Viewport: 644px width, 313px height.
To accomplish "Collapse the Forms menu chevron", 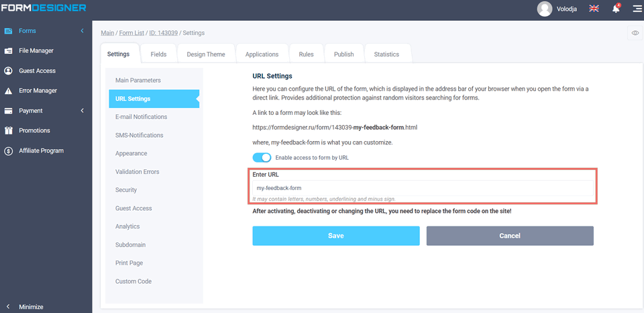I will pyautogui.click(x=82, y=31).
